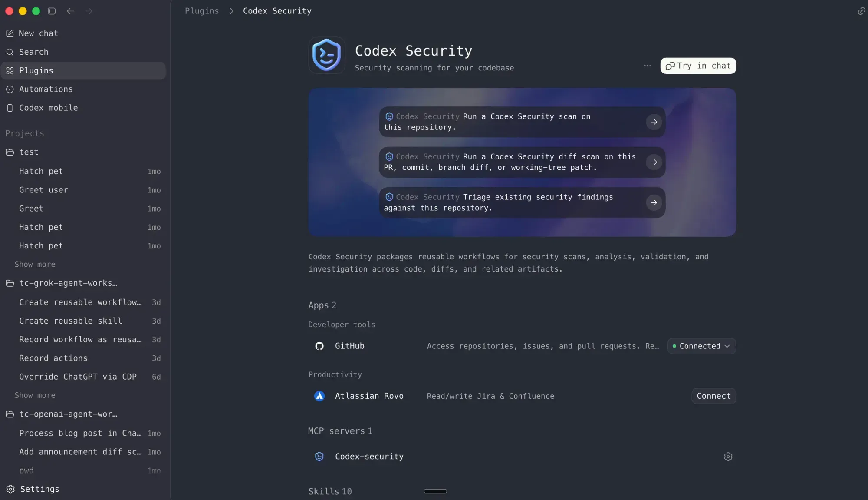Image resolution: width=868 pixels, height=500 pixels.
Task: Start a New chat
Action: click(x=83, y=33)
